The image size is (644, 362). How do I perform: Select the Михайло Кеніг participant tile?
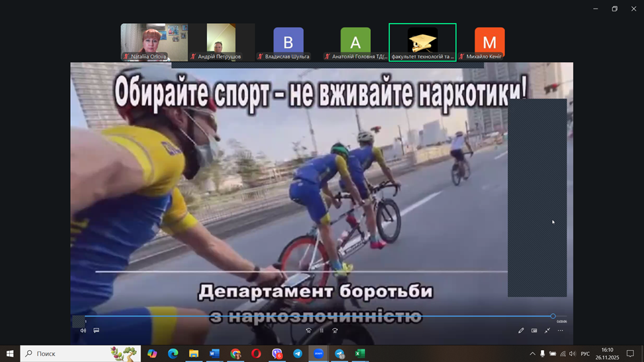click(489, 43)
